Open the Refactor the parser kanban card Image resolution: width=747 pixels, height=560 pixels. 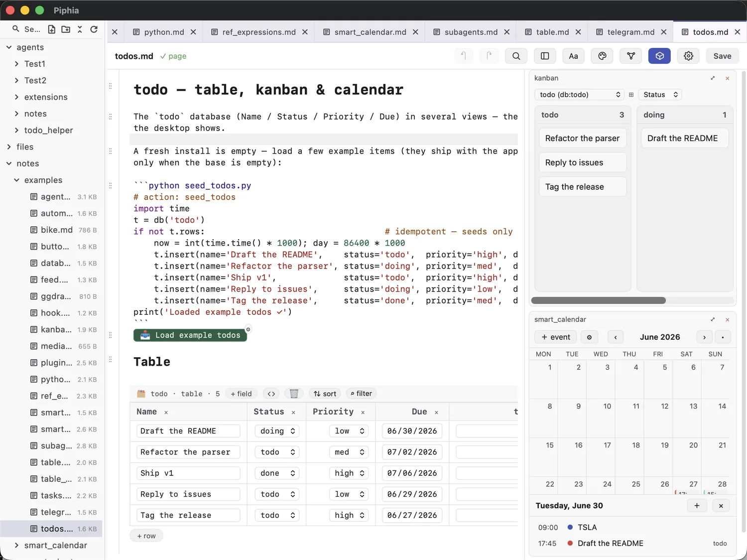[x=582, y=139]
